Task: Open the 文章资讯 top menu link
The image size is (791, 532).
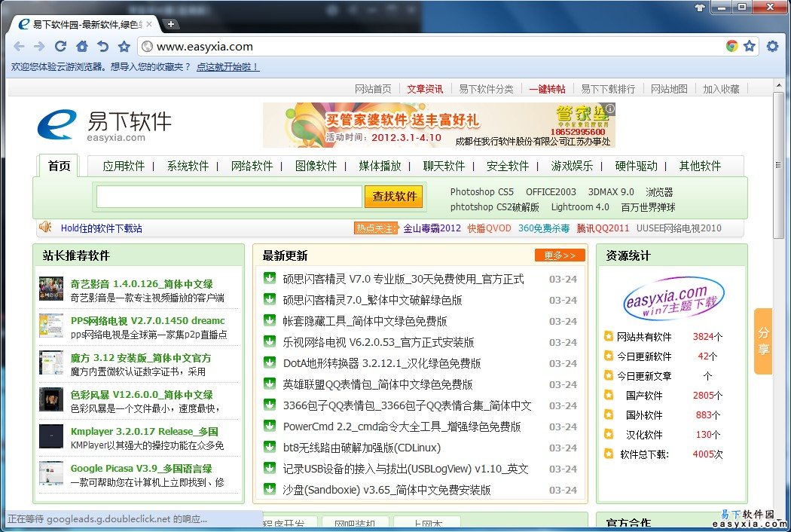Action: click(425, 89)
